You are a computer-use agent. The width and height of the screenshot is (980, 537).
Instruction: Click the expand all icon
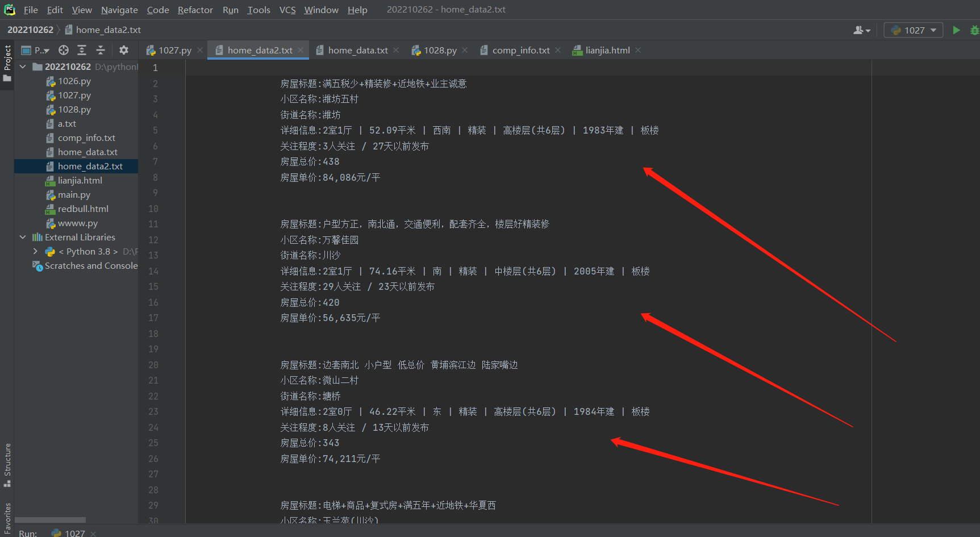click(x=82, y=50)
